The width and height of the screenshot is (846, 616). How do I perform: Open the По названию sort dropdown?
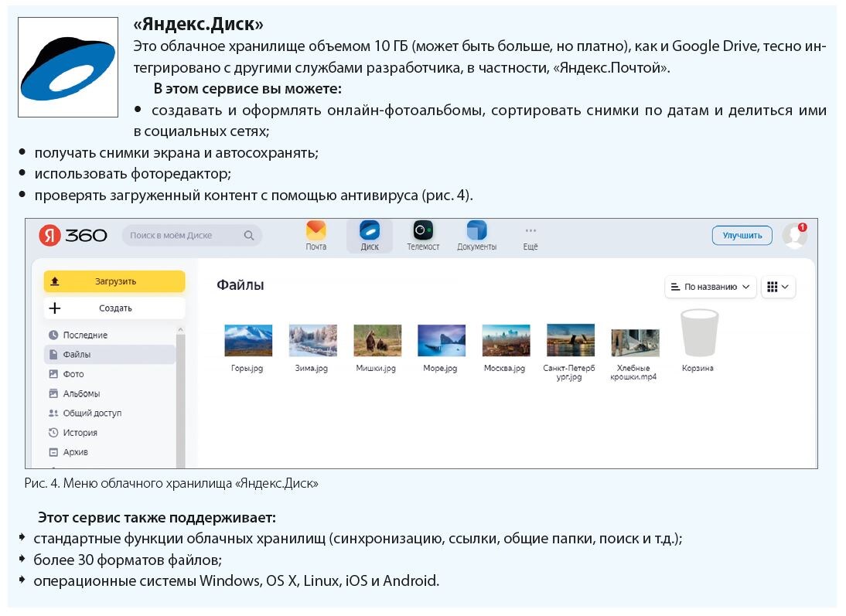click(710, 287)
